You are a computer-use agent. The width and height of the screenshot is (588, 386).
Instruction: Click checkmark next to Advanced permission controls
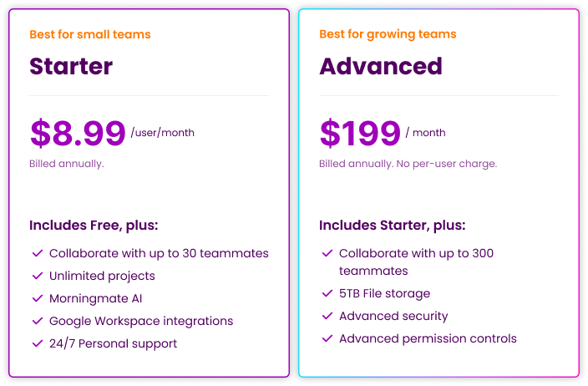pos(327,339)
